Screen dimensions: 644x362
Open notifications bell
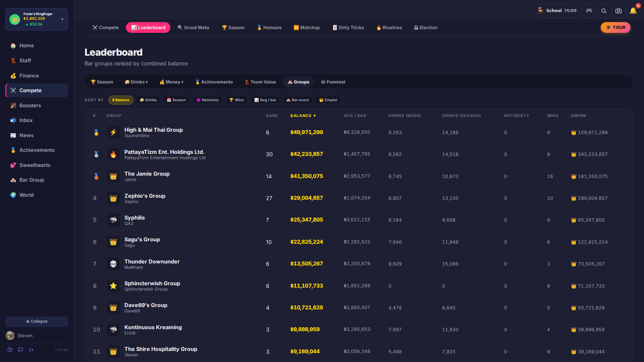pos(633,11)
